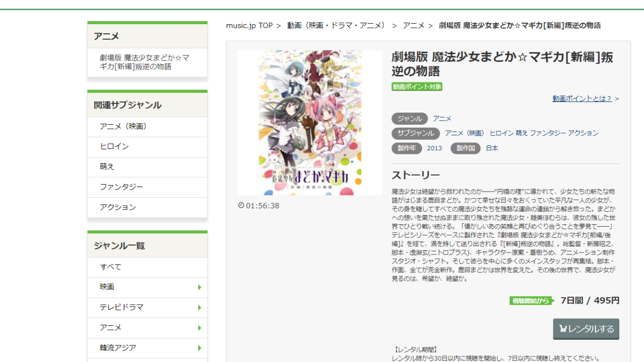Click the アニメ genre link beside ジャンル
Screen dimensions: 644x362
click(x=442, y=119)
